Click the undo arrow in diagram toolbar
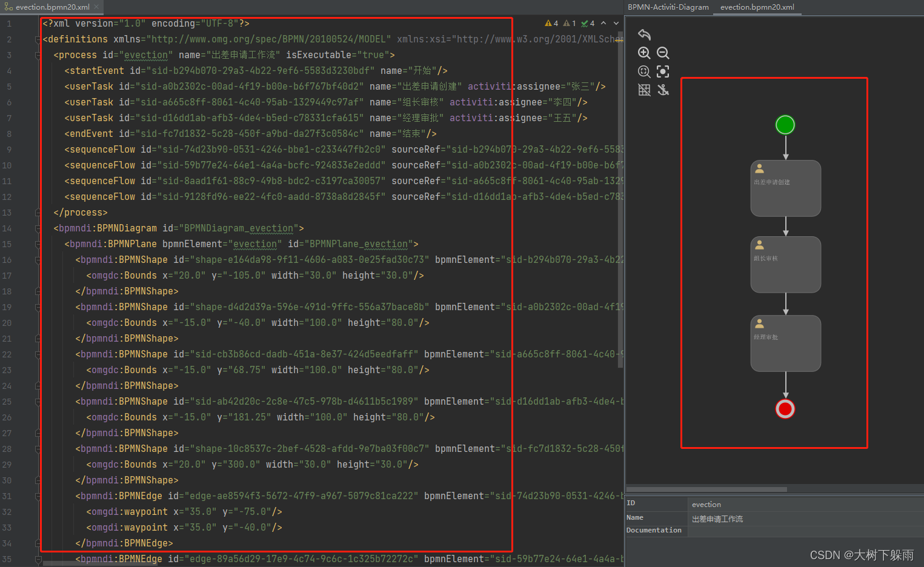Viewport: 924px width, 567px height. point(644,35)
